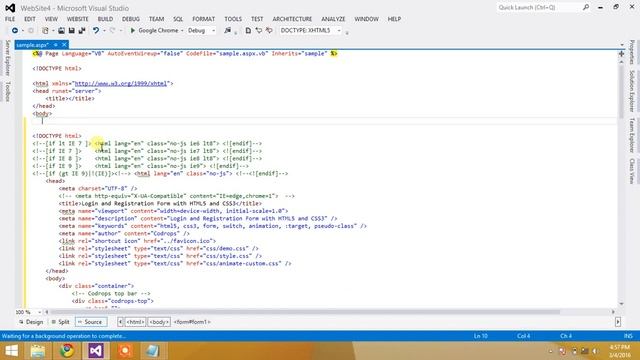Click the Visual Studio taskbar icon
The width and height of the screenshot is (640, 360).
click(x=96, y=351)
